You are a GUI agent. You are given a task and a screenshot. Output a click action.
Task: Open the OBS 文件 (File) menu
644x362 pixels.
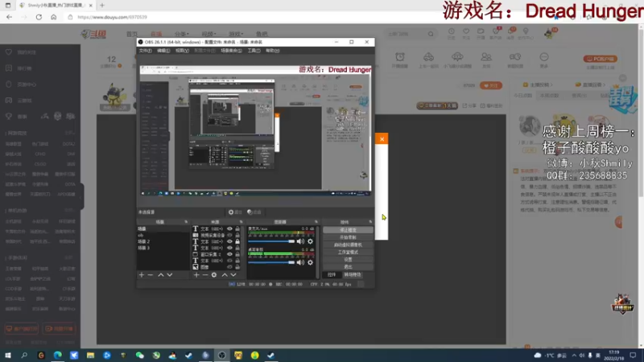(146, 51)
